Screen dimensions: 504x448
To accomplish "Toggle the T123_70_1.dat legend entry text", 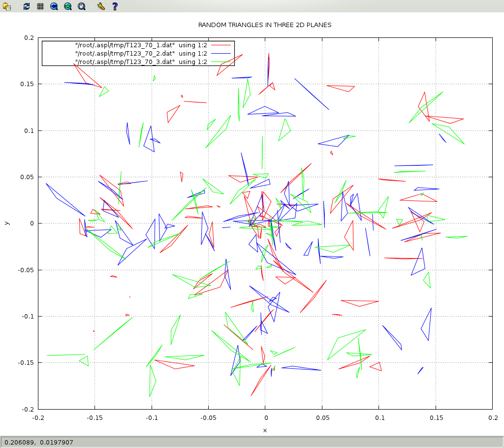I will [141, 45].
